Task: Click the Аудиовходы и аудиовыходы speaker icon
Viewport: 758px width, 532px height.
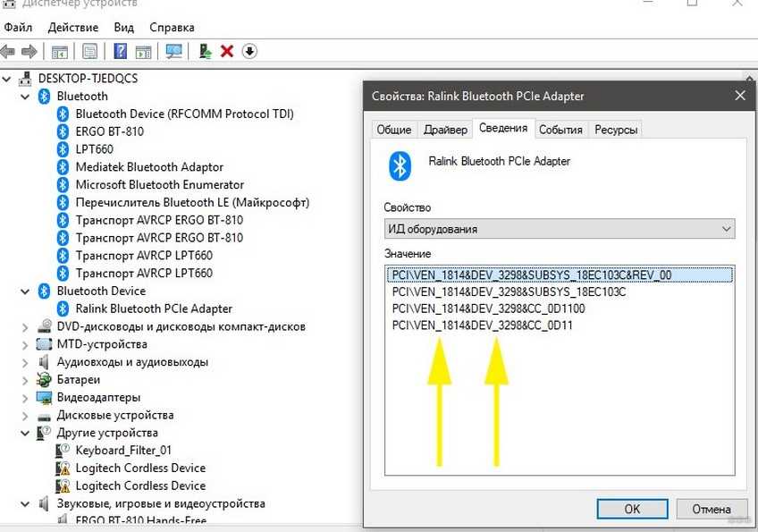Action: 44,362
